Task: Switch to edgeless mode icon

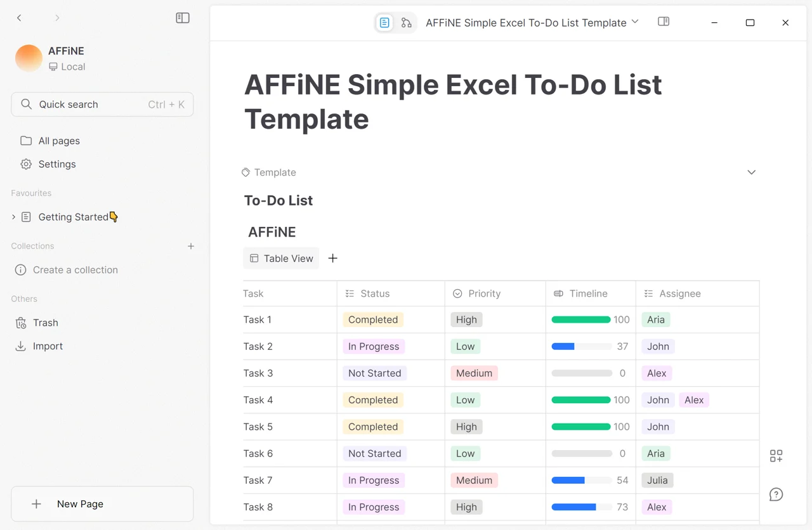Action: click(407, 23)
